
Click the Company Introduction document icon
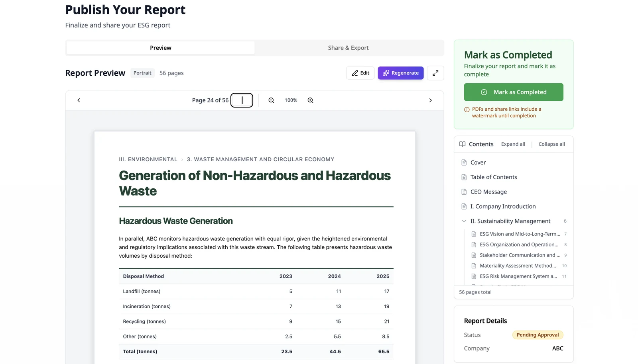click(x=464, y=206)
